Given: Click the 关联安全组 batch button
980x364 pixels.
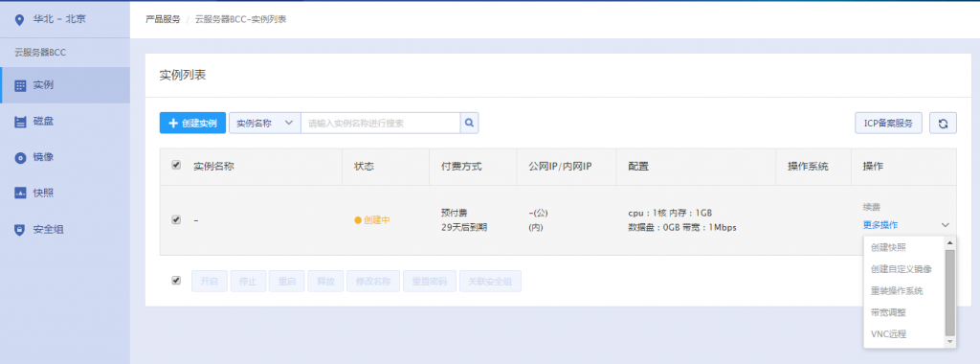Looking at the screenshot, I should [x=490, y=282].
